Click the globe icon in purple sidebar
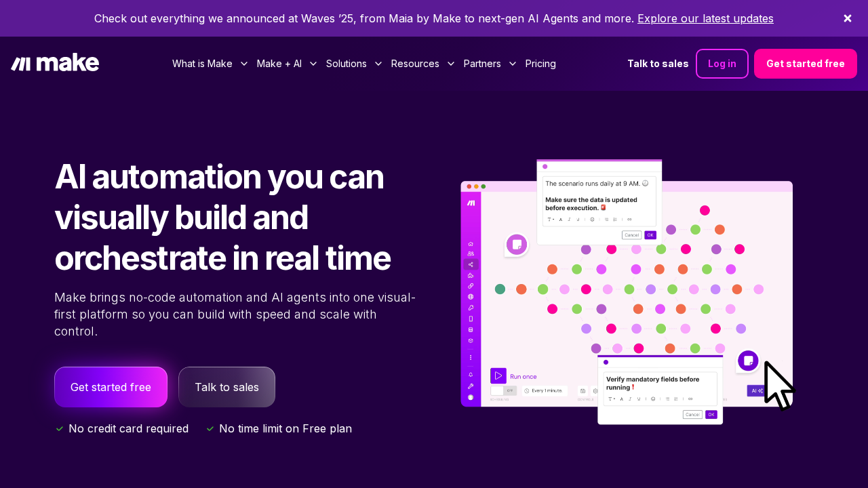The height and width of the screenshot is (488, 868). click(x=471, y=297)
